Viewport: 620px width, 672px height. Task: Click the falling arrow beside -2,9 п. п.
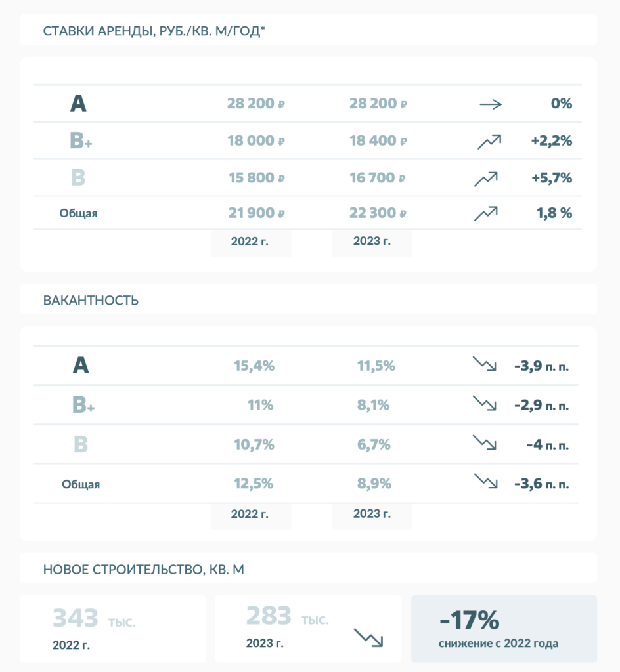click(x=485, y=404)
